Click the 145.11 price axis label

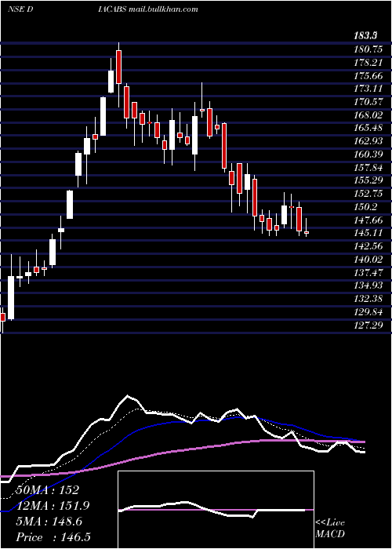(368, 233)
